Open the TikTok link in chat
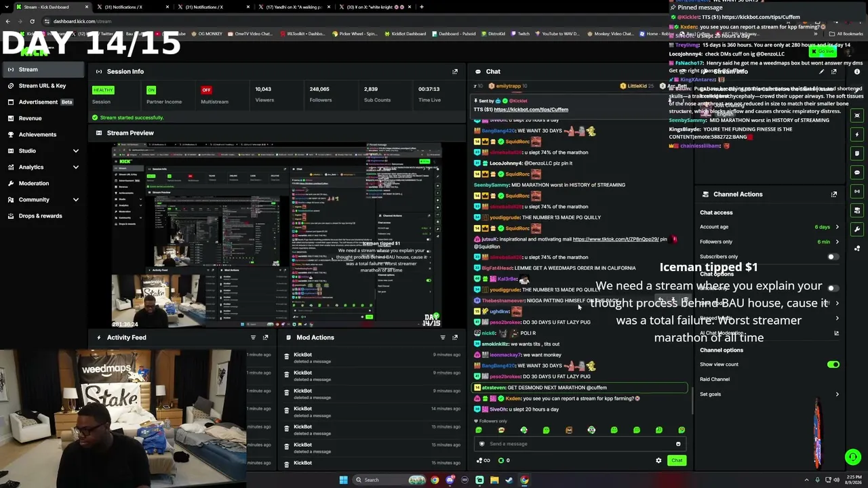The width and height of the screenshot is (868, 488). tap(616, 239)
